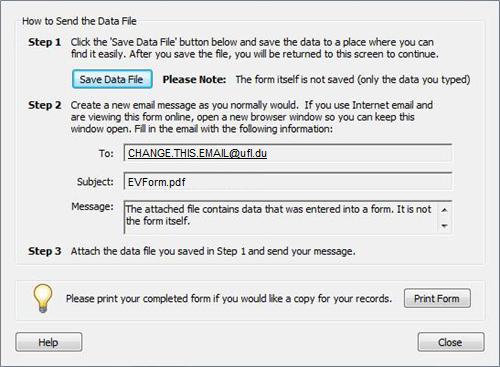Viewport: 500px width, 367px height.
Task: Click the Message box scroll down arrow
Action: pyautogui.click(x=444, y=226)
